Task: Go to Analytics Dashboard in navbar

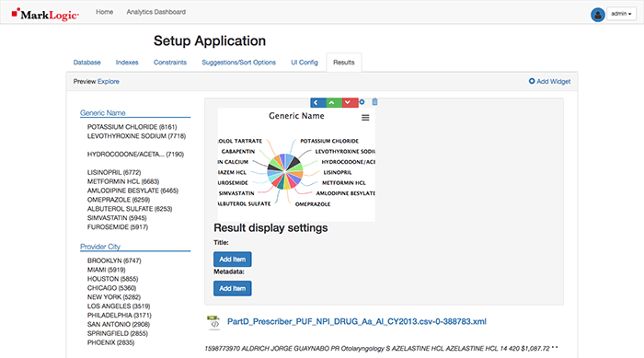Action: [x=156, y=12]
